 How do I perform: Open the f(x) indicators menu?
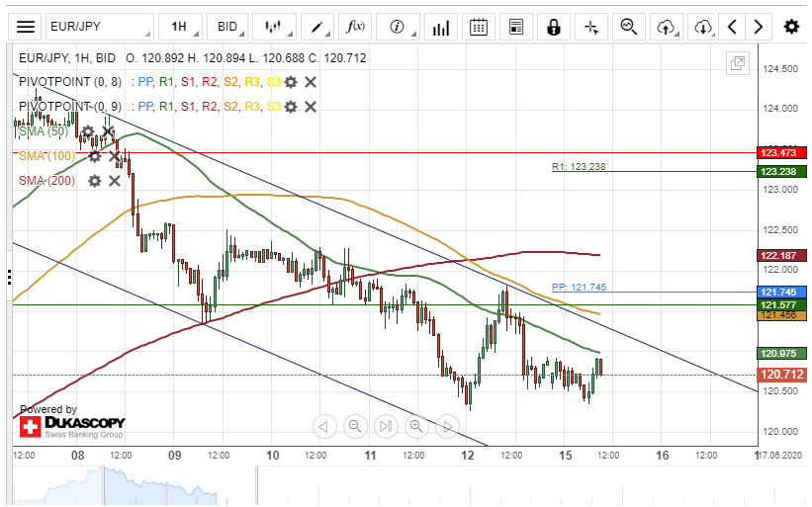pyautogui.click(x=354, y=27)
